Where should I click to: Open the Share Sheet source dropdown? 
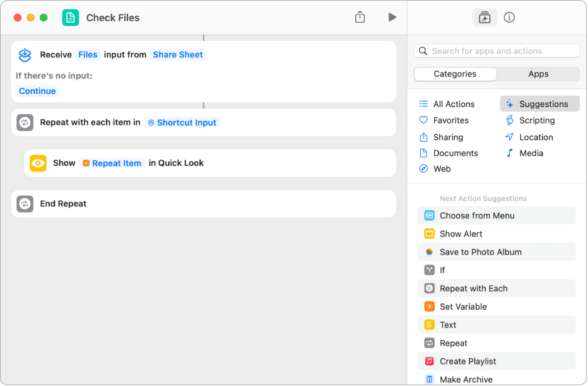[x=178, y=55]
